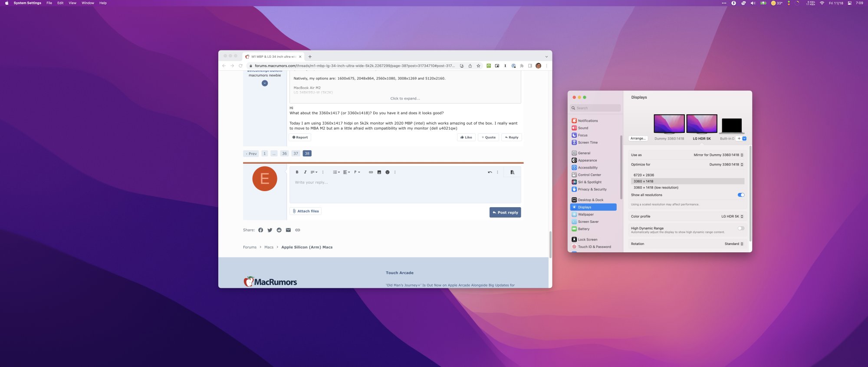
Task: Open the Macs breadcrumb link
Action: click(x=269, y=247)
